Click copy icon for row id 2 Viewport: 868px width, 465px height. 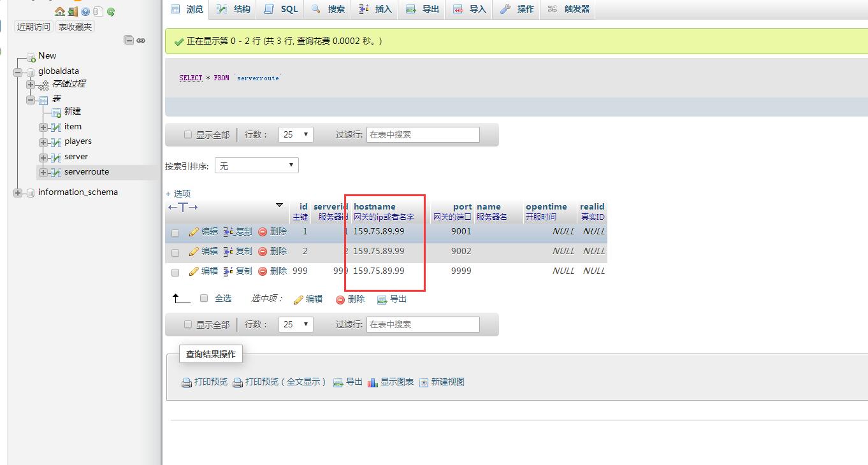pos(228,252)
